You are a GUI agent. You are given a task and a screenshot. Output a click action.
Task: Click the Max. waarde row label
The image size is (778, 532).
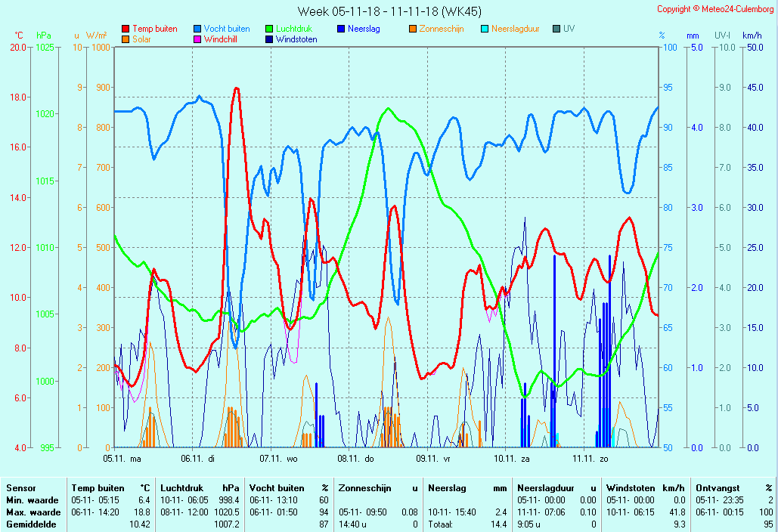[27, 512]
